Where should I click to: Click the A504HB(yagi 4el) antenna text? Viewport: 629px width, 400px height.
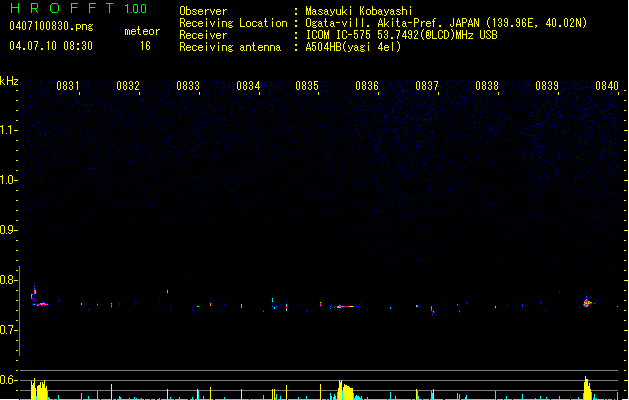[353, 47]
